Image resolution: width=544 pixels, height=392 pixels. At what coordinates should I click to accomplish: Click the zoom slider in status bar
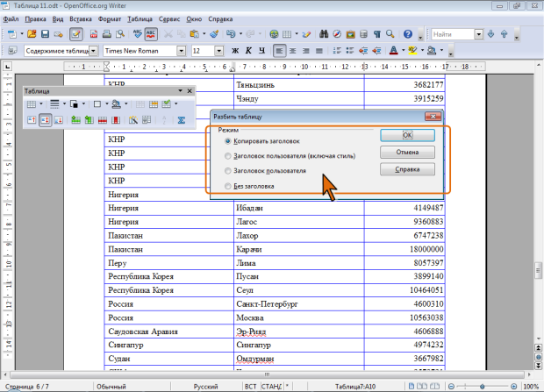(x=487, y=387)
